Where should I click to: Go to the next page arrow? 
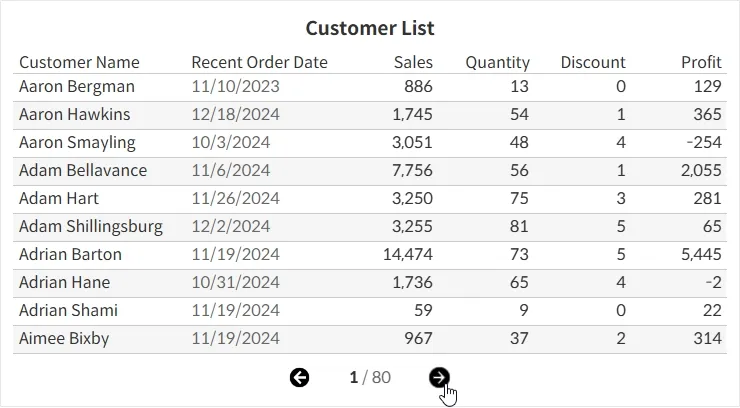coord(439,377)
